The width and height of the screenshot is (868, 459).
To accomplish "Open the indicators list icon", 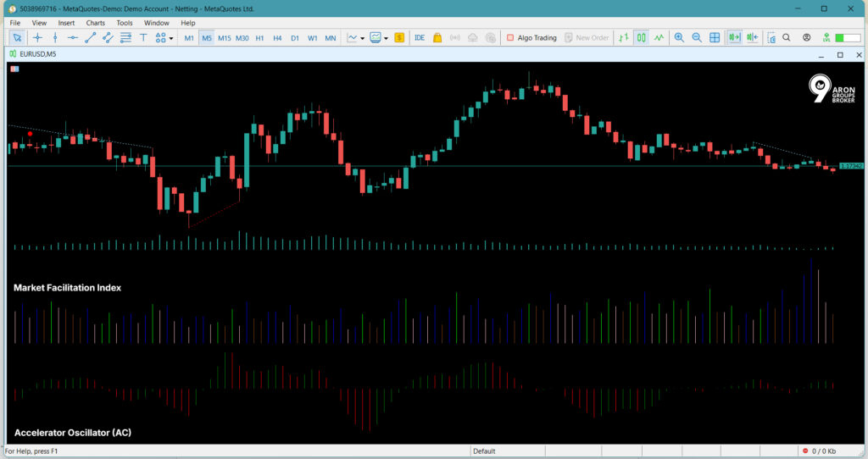I will [x=352, y=37].
